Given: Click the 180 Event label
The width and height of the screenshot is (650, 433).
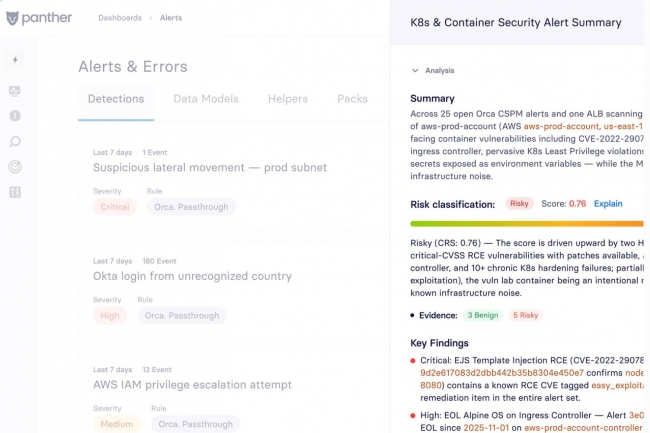Looking at the screenshot, I should tap(159, 261).
